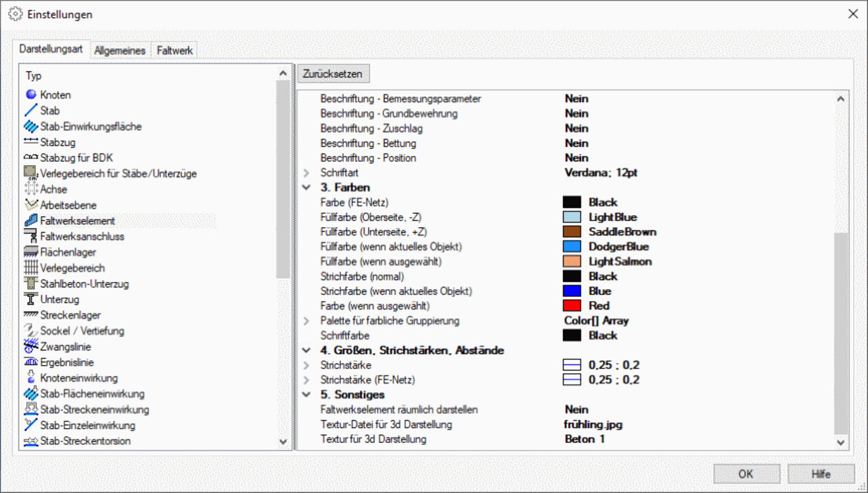This screenshot has width=868, height=493.
Task: Switch to the Allgemeines tab
Action: tap(120, 51)
